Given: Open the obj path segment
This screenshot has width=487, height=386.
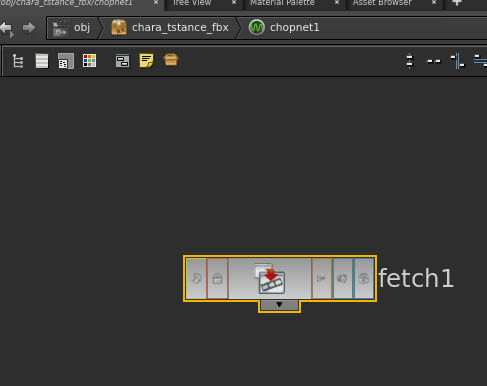Looking at the screenshot, I should point(72,28).
